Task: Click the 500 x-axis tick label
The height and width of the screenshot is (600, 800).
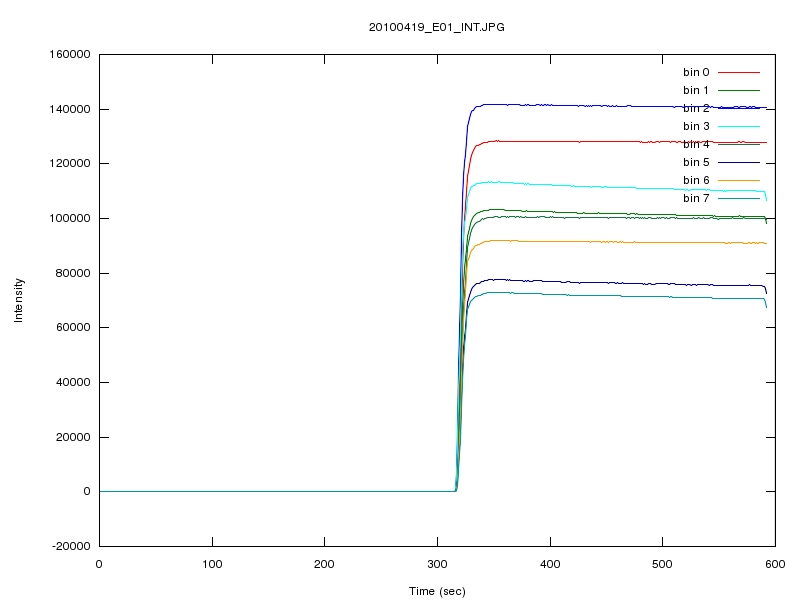Action: tap(662, 564)
